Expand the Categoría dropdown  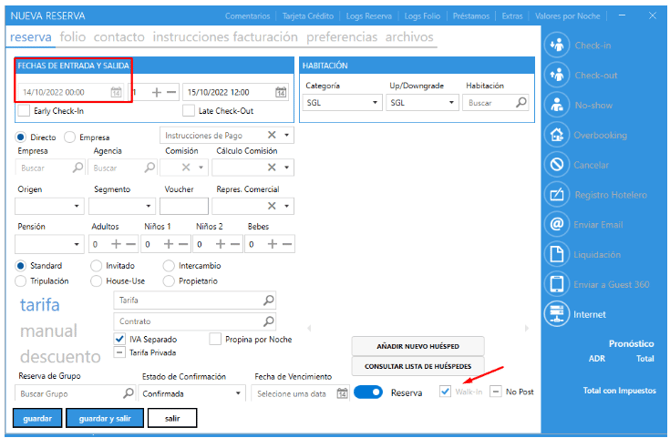pos(375,102)
